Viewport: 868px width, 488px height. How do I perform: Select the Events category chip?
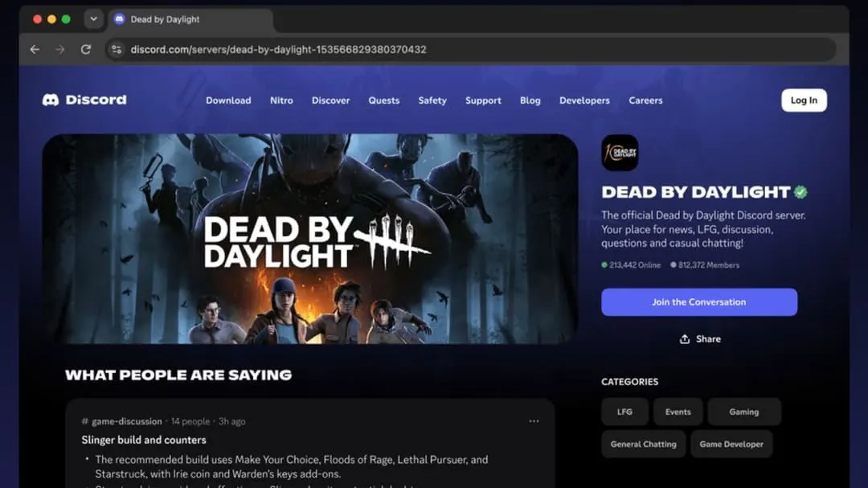click(678, 412)
